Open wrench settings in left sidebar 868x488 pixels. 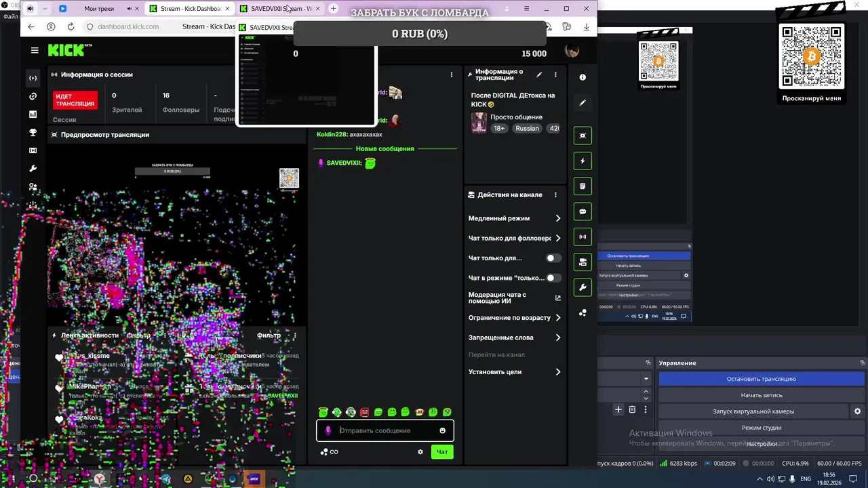tap(33, 168)
